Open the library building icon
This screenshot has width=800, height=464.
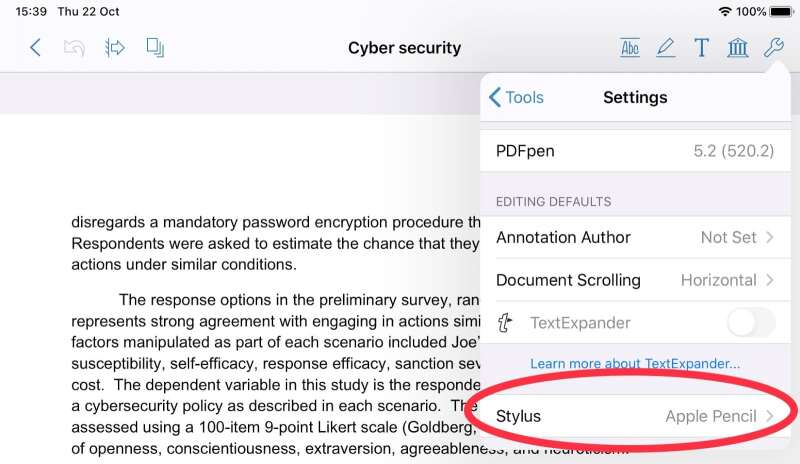[x=737, y=47]
